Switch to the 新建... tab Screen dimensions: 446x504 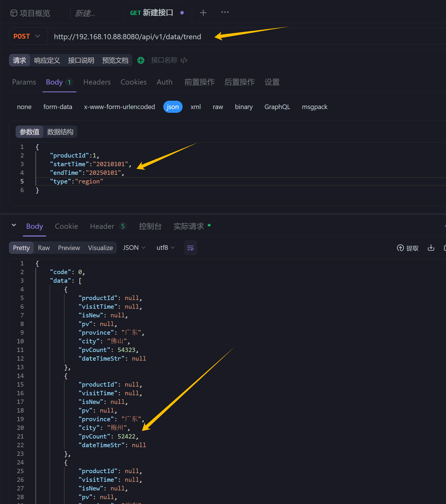click(x=85, y=13)
